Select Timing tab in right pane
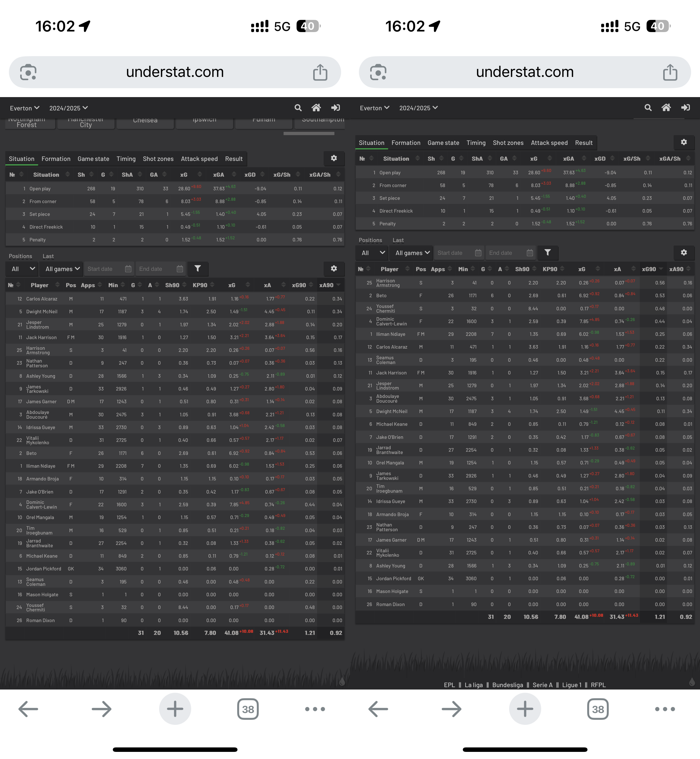 coord(476,143)
